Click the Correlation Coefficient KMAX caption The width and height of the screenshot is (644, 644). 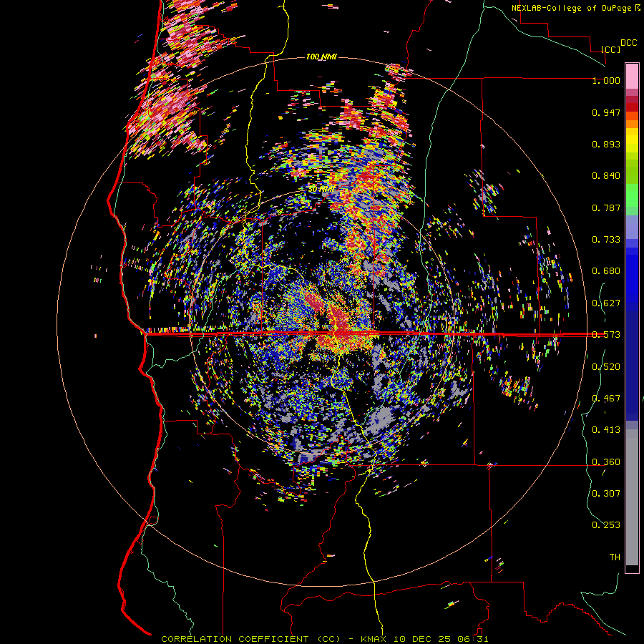click(x=325, y=639)
